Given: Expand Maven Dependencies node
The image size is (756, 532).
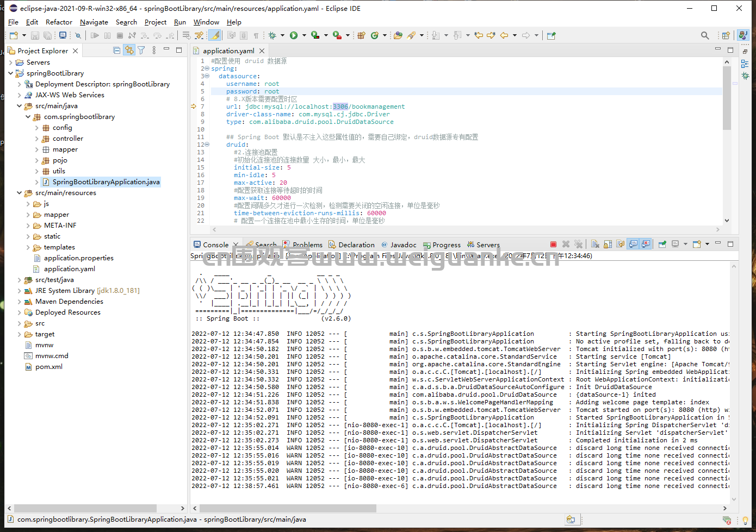Looking at the screenshot, I should coord(20,302).
